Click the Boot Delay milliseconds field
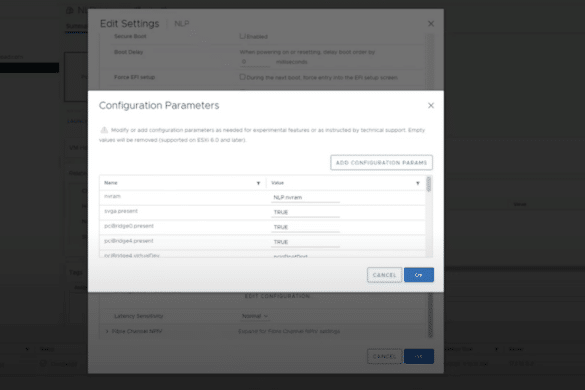The height and width of the screenshot is (390, 585). pos(254,62)
